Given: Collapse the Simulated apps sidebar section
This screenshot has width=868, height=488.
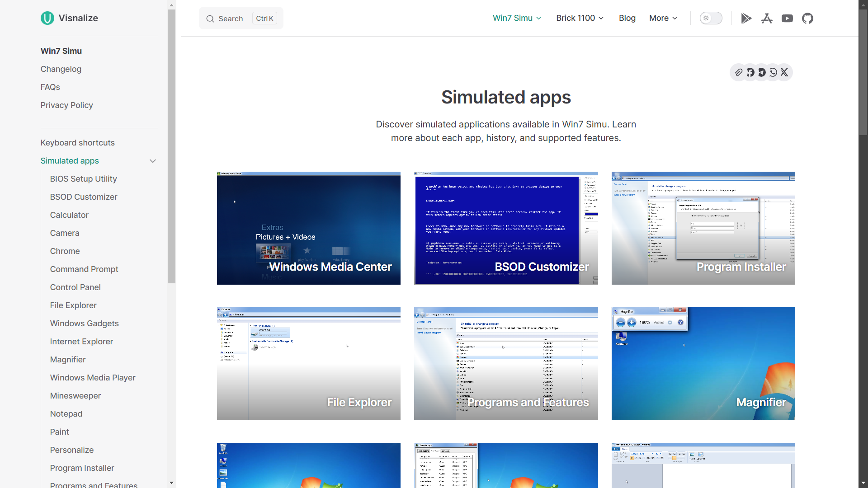Looking at the screenshot, I should (x=152, y=161).
